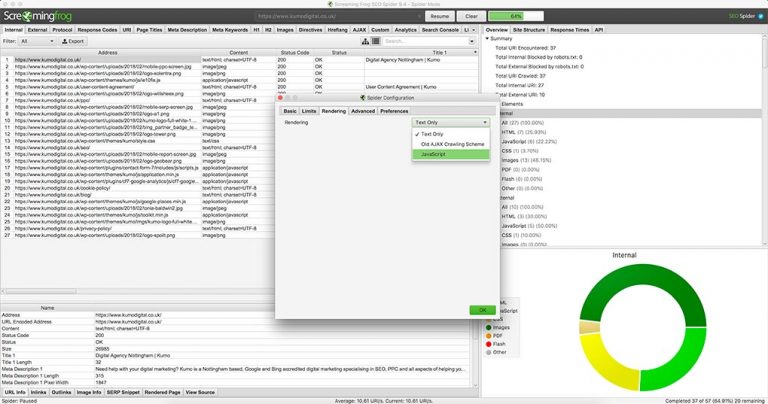Open the External tab in main window
The image size is (768, 404).
[x=37, y=30]
